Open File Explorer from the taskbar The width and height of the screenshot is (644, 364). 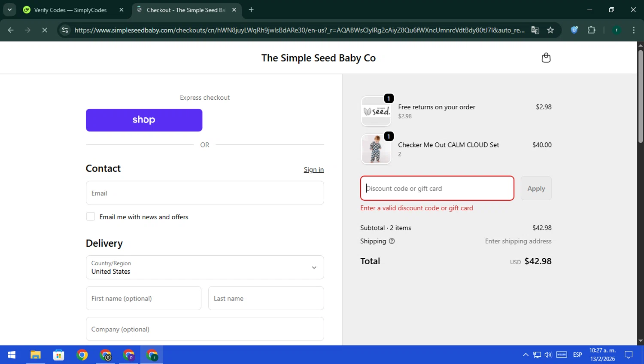[35, 355]
